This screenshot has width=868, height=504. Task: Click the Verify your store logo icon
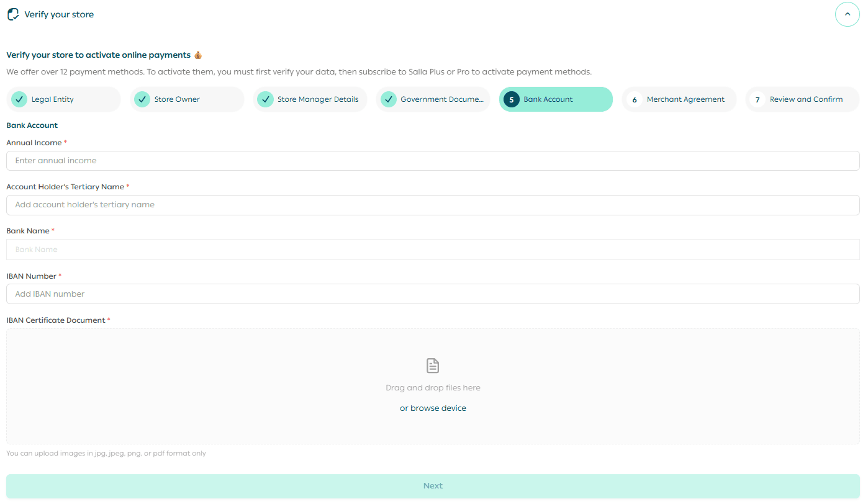coord(13,14)
